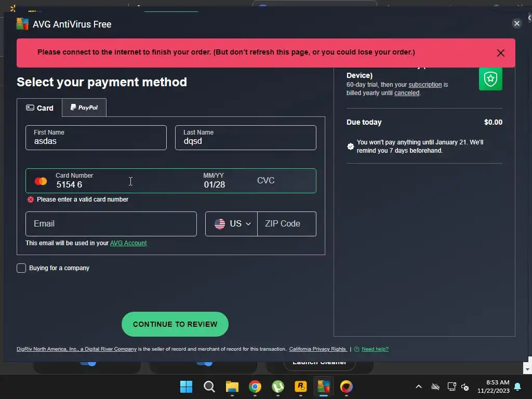Open File Explorer from the taskbar
This screenshot has width=532, height=399.
tap(232, 387)
